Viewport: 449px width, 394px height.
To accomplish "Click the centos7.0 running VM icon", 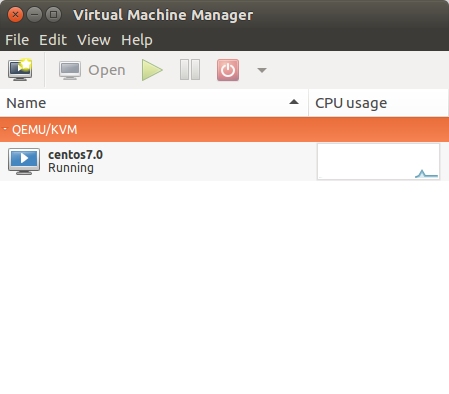I will pyautogui.click(x=24, y=161).
